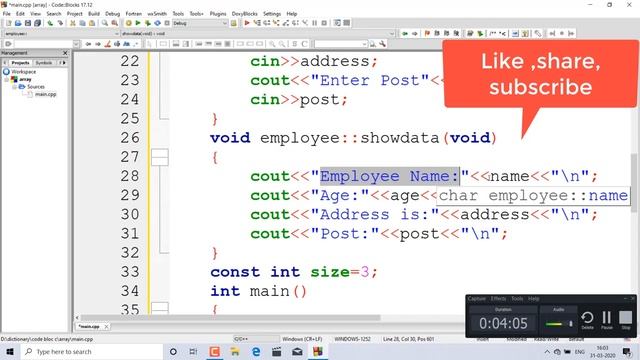Click the Rebuild icon

[x=157, y=23]
